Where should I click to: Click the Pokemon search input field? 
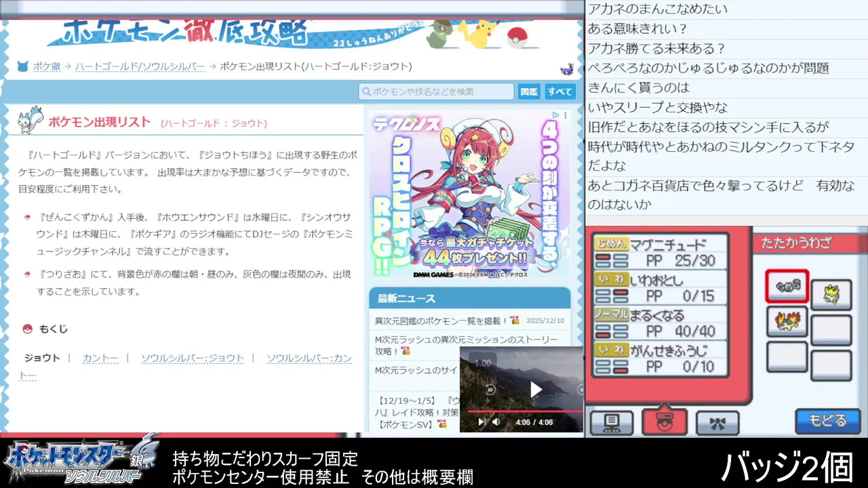point(436,91)
